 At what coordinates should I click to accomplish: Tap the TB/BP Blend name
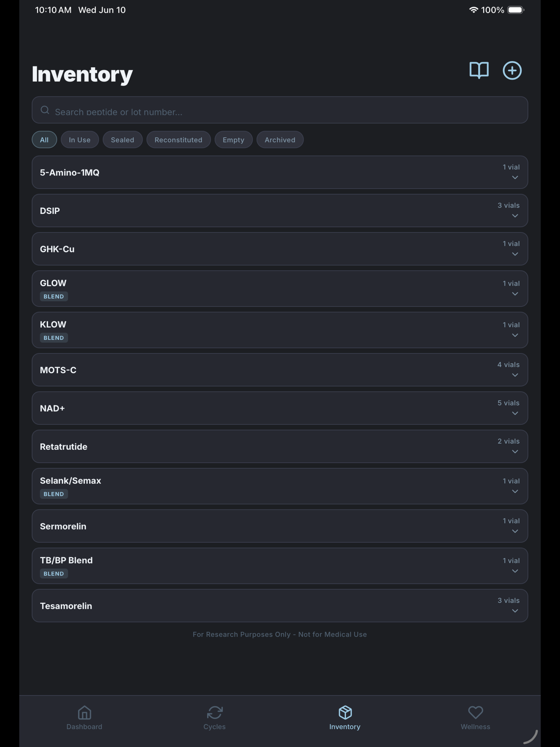coord(66,560)
